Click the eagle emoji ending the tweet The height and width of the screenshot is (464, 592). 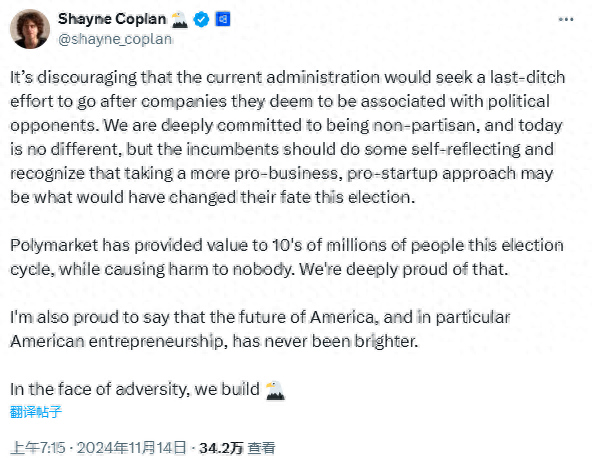click(x=275, y=390)
